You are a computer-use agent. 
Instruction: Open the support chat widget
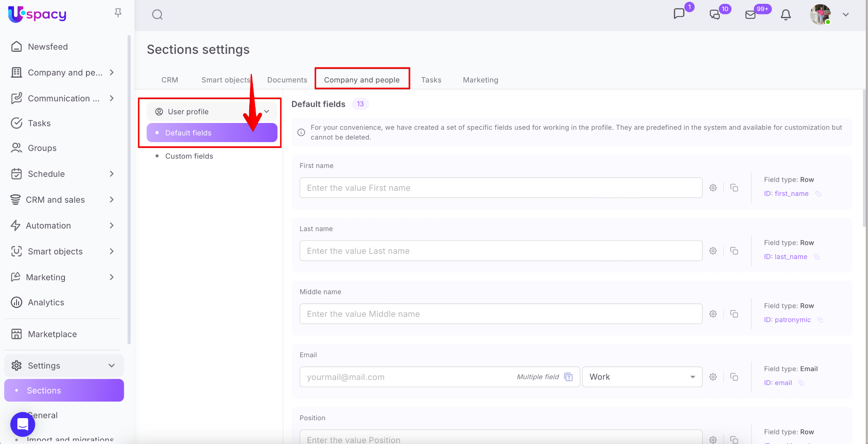coord(22,424)
